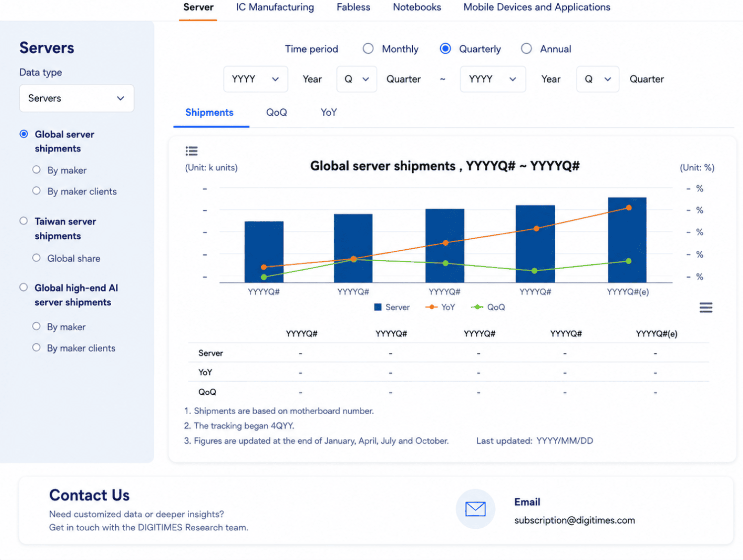This screenshot has height=560, width=743.
Task: Click the tallest blue bar in chart
Action: pyautogui.click(x=627, y=240)
